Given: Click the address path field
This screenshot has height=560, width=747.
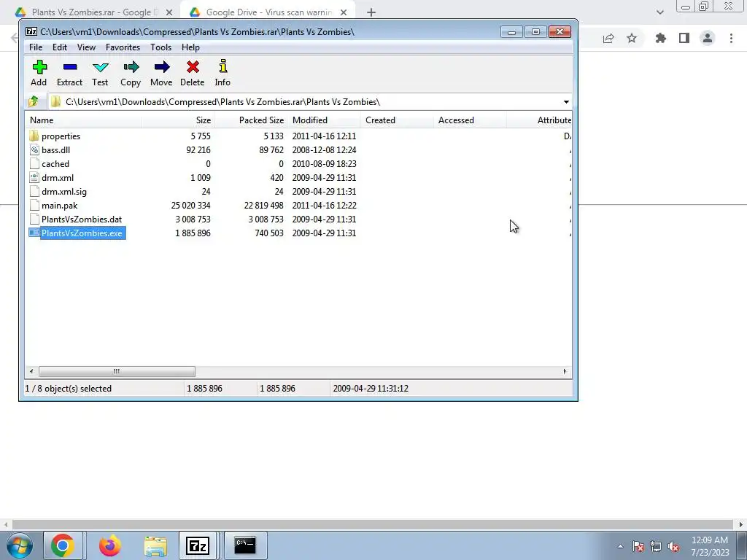Looking at the screenshot, I should [309, 102].
